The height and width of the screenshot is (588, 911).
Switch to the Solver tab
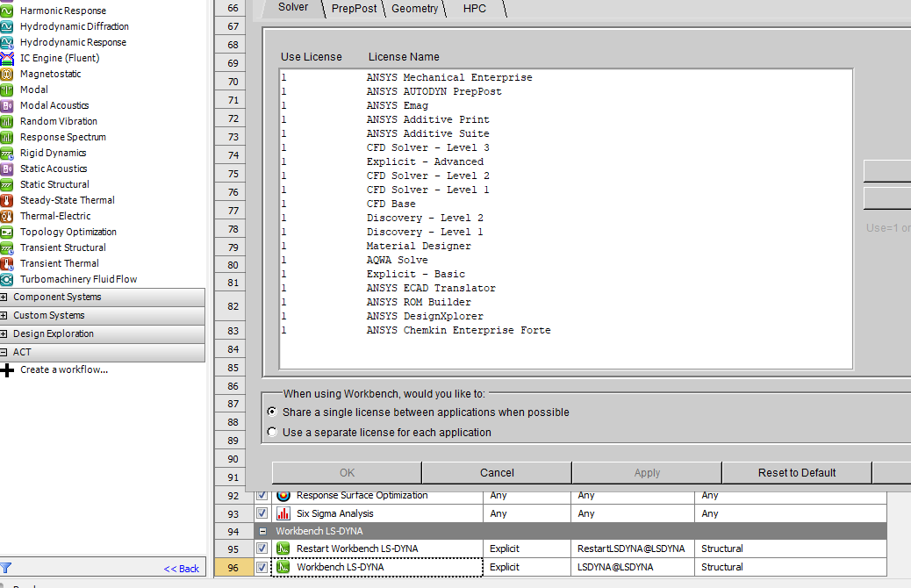coord(293,8)
